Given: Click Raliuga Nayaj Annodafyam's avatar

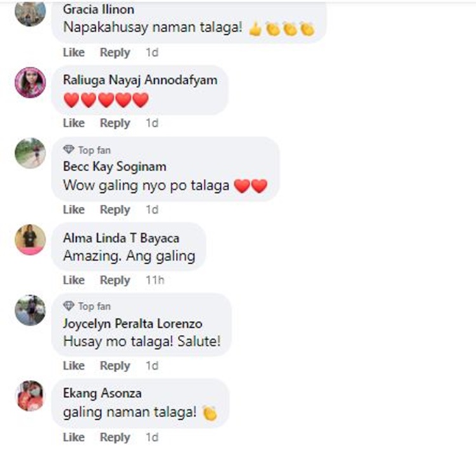Looking at the screenshot, I should [x=30, y=82].
